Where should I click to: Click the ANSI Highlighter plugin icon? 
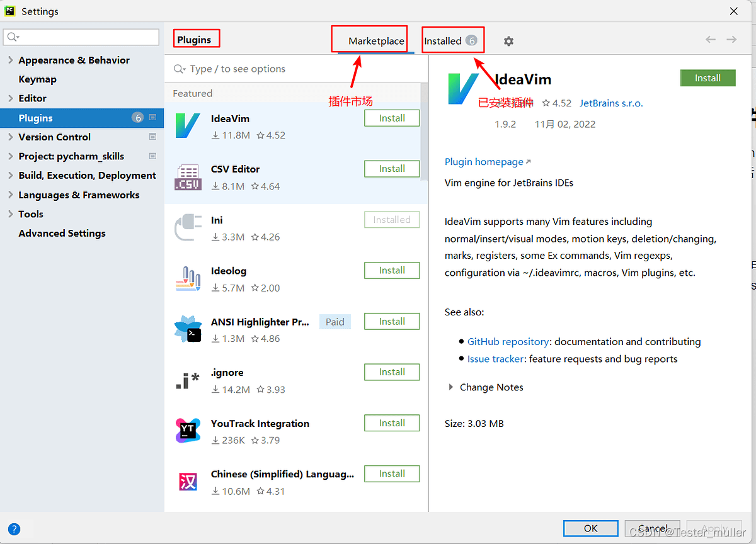[x=188, y=330]
